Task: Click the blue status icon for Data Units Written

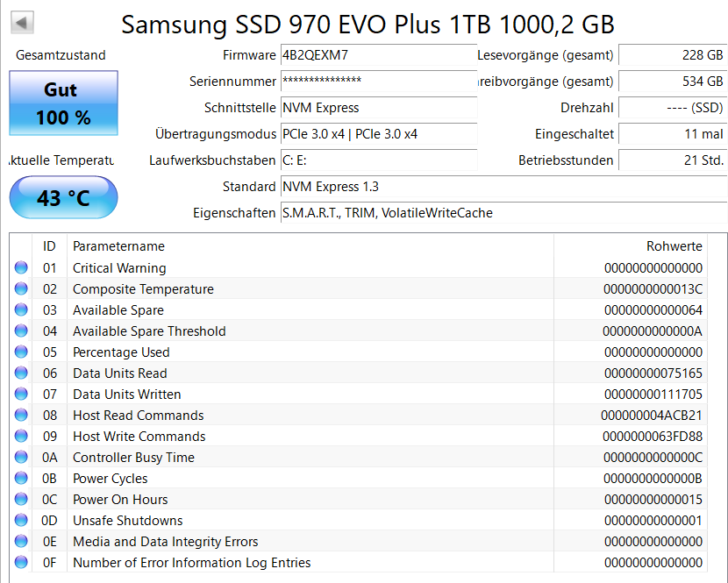Action: pyautogui.click(x=21, y=394)
